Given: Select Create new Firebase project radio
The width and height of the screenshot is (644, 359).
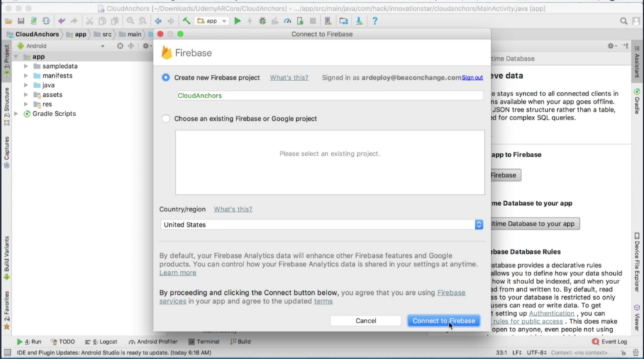Looking at the screenshot, I should 165,77.
